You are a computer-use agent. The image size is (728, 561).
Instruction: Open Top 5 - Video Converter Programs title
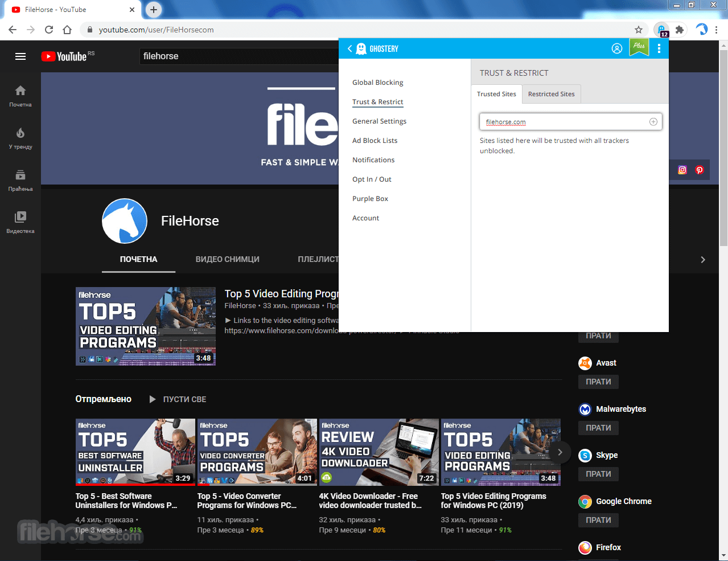click(x=247, y=501)
